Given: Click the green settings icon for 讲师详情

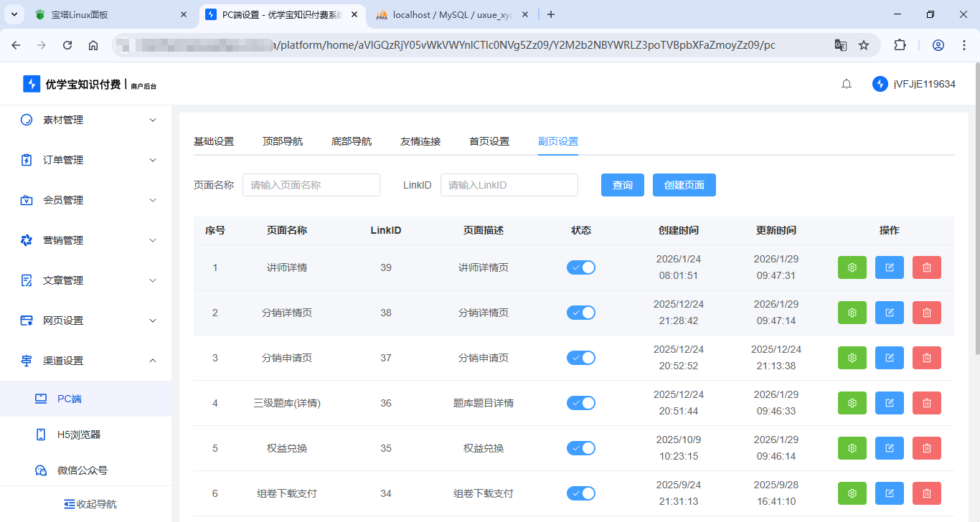Looking at the screenshot, I should point(852,267).
